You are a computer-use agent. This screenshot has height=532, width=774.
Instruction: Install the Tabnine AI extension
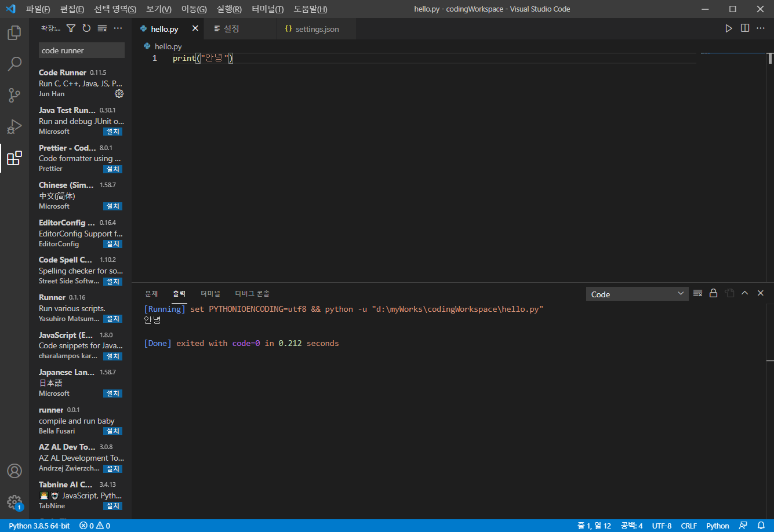(x=112, y=506)
